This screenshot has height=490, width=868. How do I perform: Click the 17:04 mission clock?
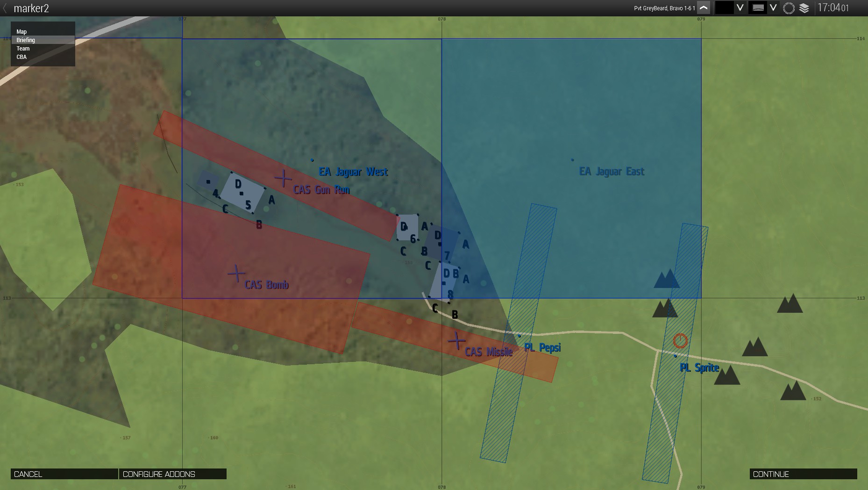pyautogui.click(x=833, y=7)
